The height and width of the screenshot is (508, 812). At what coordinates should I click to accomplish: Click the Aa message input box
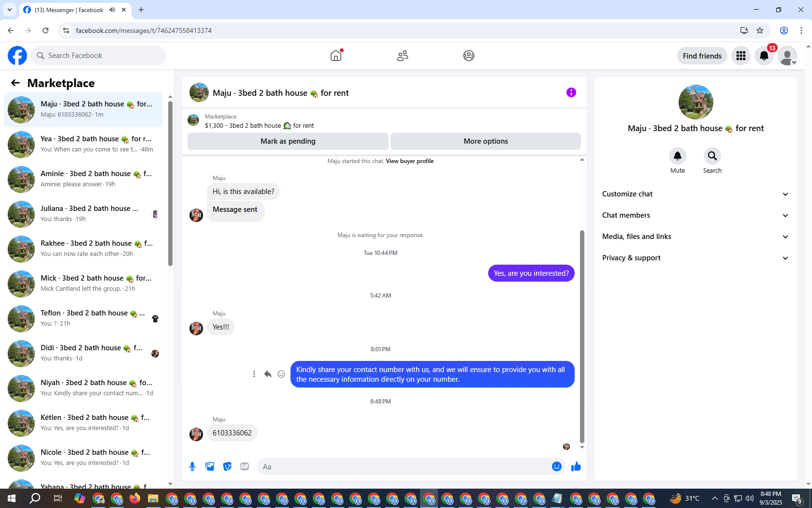tap(404, 466)
